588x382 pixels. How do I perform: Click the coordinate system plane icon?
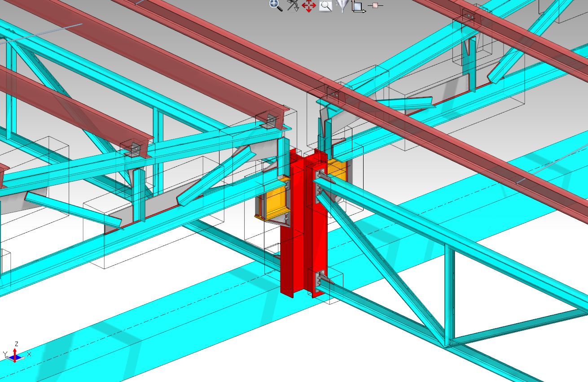click(358, 6)
